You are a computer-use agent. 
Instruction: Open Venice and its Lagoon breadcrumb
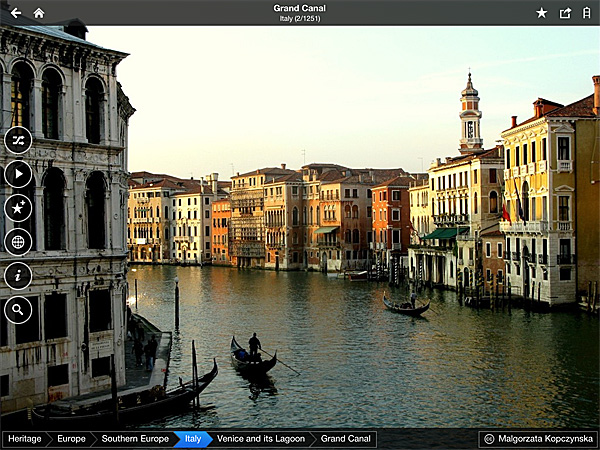[259, 439]
